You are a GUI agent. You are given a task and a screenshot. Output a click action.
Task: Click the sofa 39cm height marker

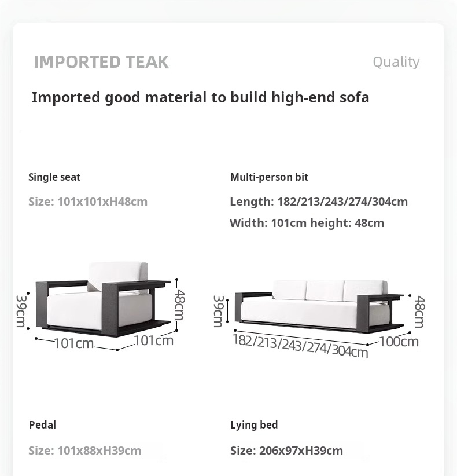click(x=218, y=311)
